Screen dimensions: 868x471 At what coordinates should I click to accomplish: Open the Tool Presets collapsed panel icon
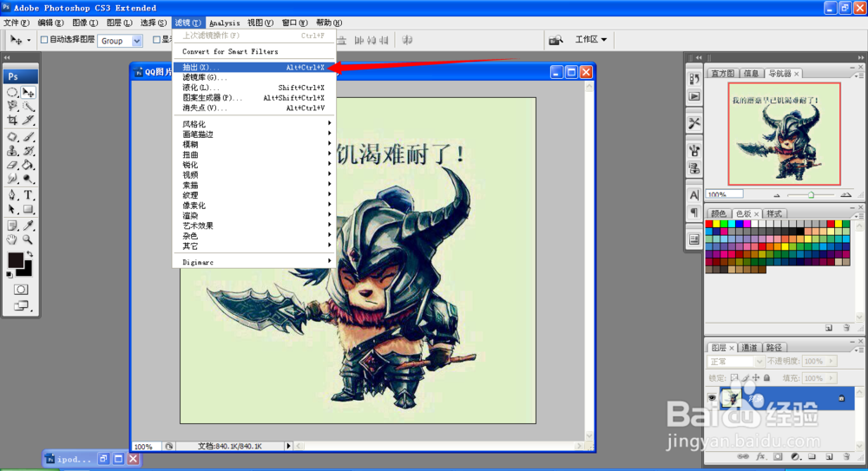click(x=694, y=123)
